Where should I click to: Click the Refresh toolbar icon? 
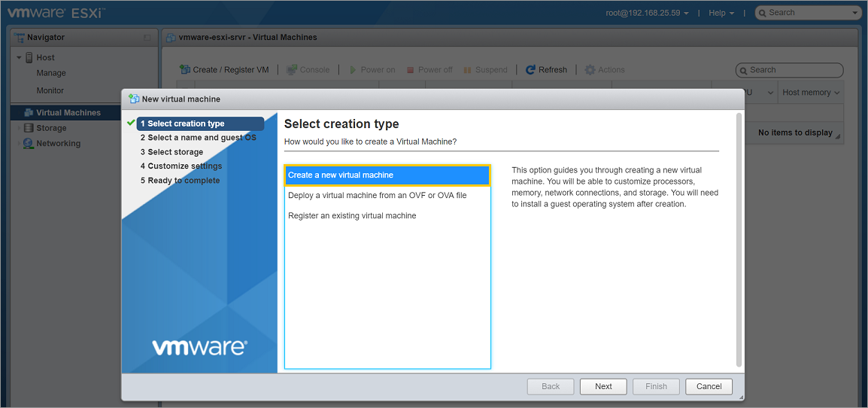[531, 69]
